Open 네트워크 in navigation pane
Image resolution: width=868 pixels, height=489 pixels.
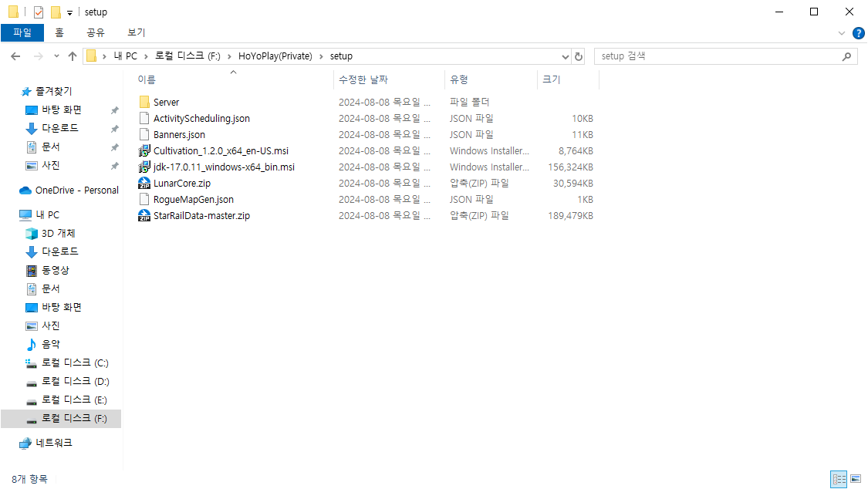(46, 443)
